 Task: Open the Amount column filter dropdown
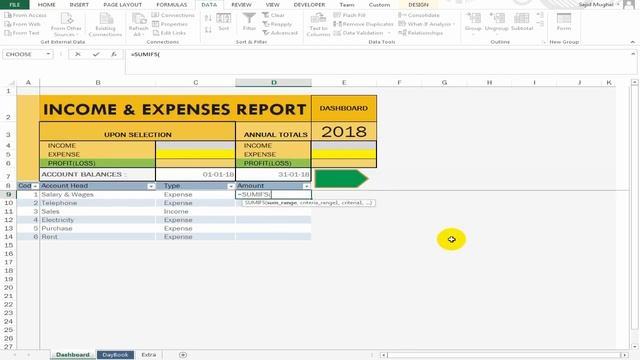click(306, 186)
